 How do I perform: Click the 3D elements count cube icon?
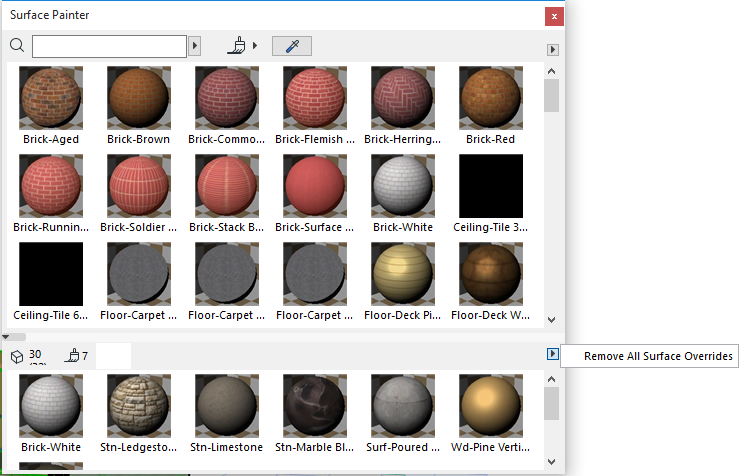click(16, 356)
